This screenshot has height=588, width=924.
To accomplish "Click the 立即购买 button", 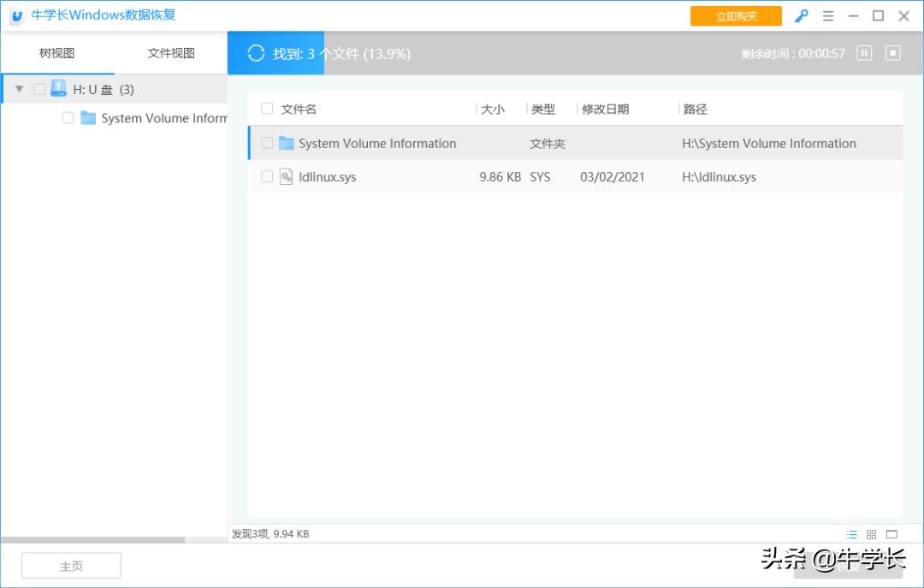I will click(x=736, y=16).
